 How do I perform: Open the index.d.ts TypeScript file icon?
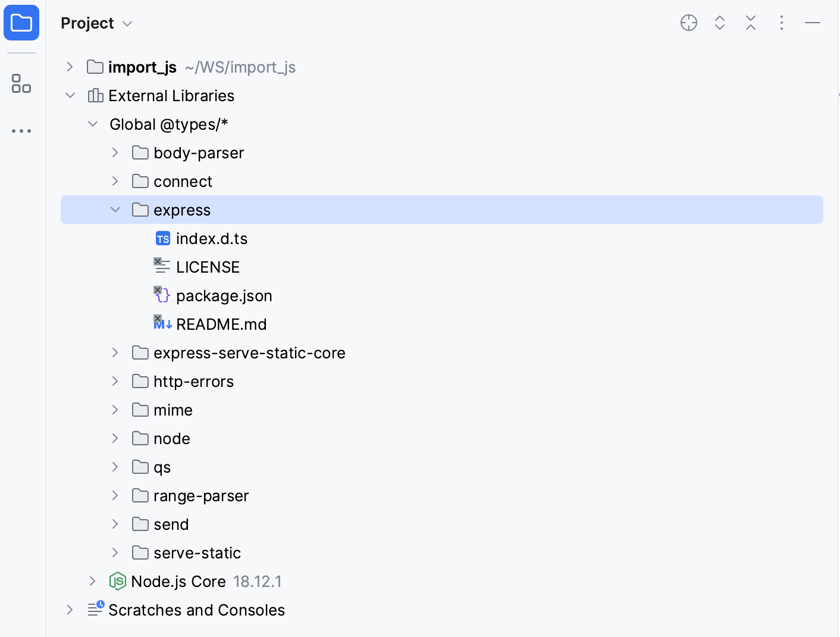point(162,238)
